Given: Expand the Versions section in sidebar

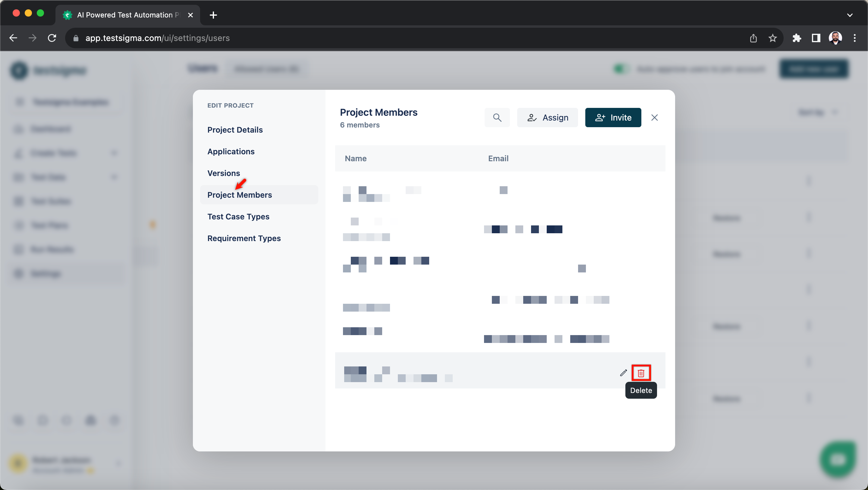Looking at the screenshot, I should click(224, 173).
